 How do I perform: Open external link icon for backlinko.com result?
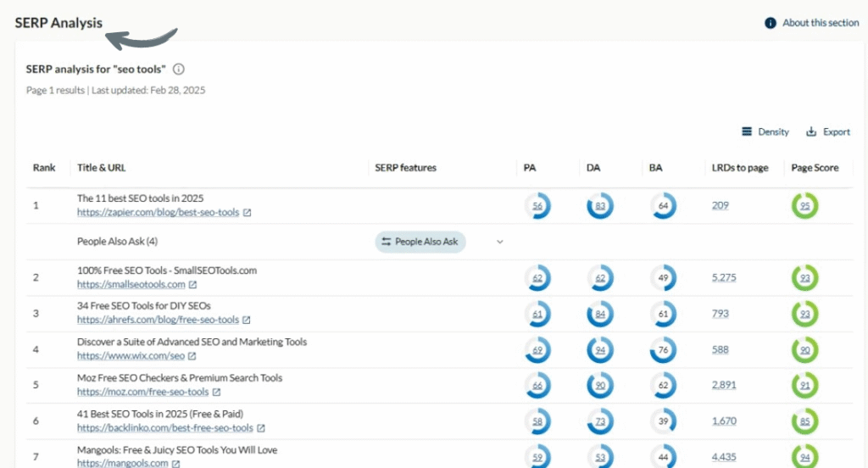pos(261,428)
